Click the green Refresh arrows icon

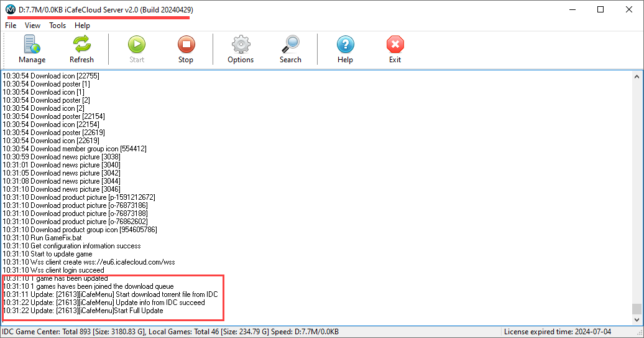click(81, 44)
